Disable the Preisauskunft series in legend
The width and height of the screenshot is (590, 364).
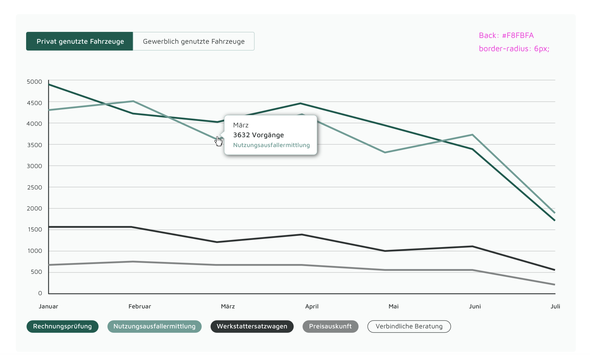(x=330, y=326)
